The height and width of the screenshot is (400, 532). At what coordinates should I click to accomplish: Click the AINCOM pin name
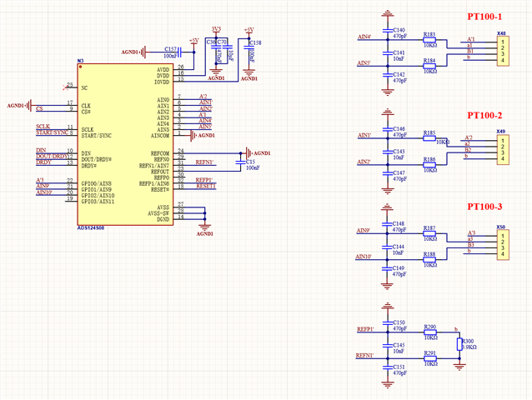click(x=160, y=136)
